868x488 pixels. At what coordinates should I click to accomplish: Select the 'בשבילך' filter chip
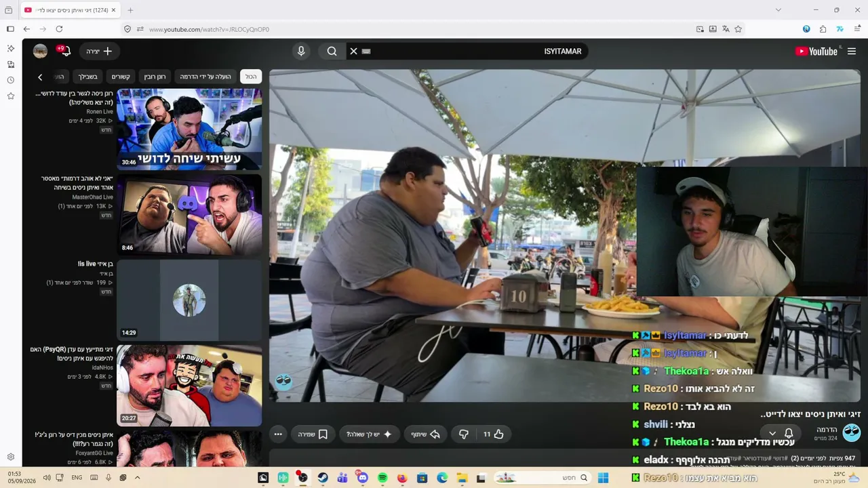click(x=87, y=77)
